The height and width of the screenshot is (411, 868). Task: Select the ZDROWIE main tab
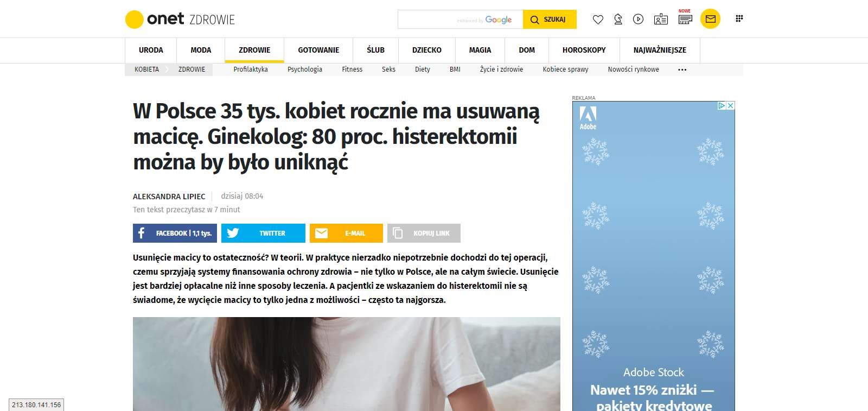[254, 50]
